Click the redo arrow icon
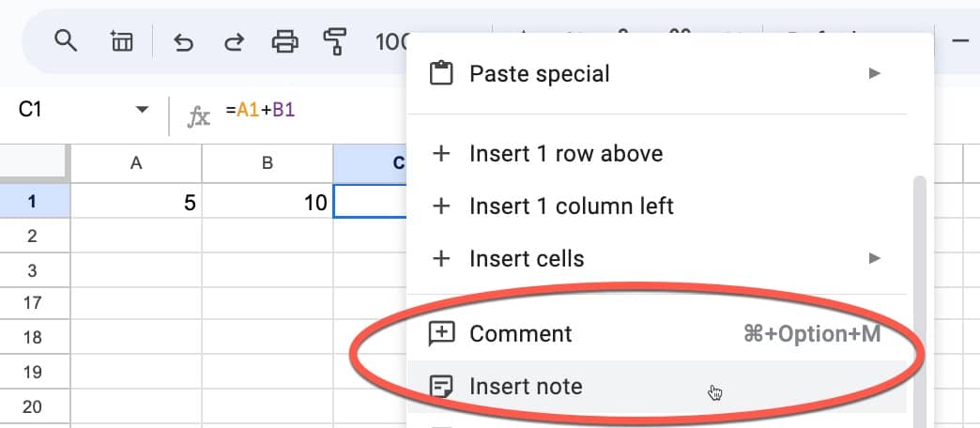Viewport: 980px width, 428px height. 234,42
